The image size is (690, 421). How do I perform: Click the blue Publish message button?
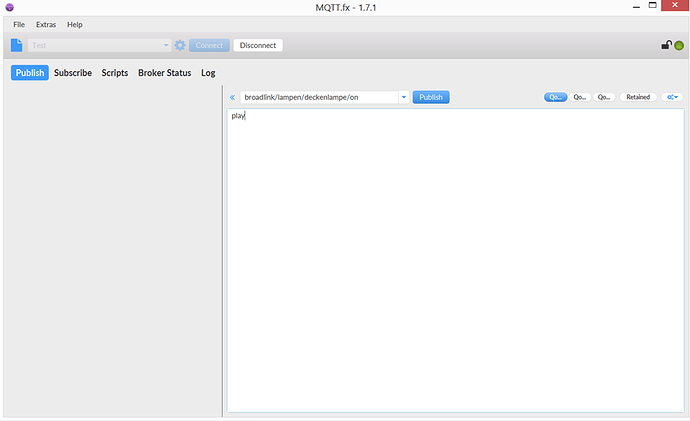pos(431,97)
